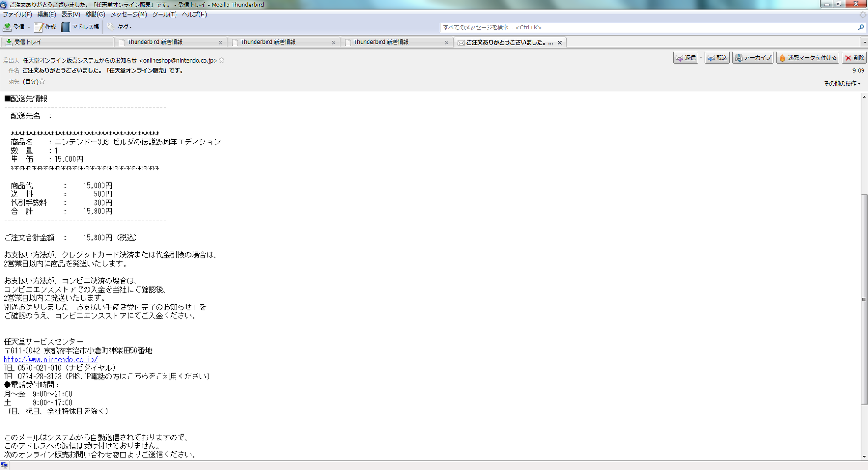868x471 pixels.
Task: Click the 任天堂サービスセンター text
Action: pyautogui.click(x=44, y=341)
